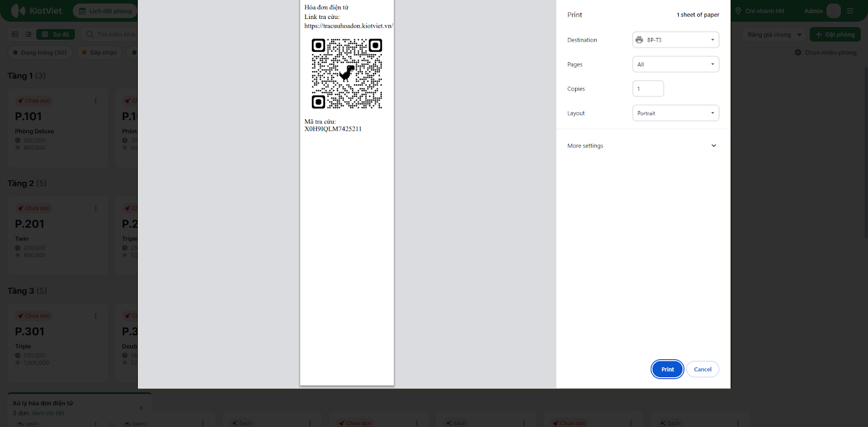Click the Chưa dọn tag on P.101
The image size is (868, 427).
coord(34,101)
